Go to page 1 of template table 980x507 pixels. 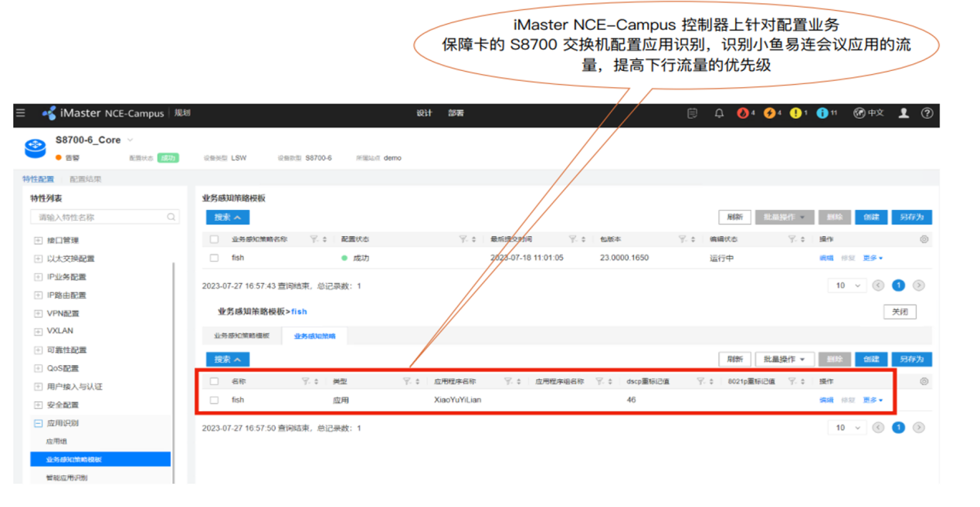pos(898,286)
